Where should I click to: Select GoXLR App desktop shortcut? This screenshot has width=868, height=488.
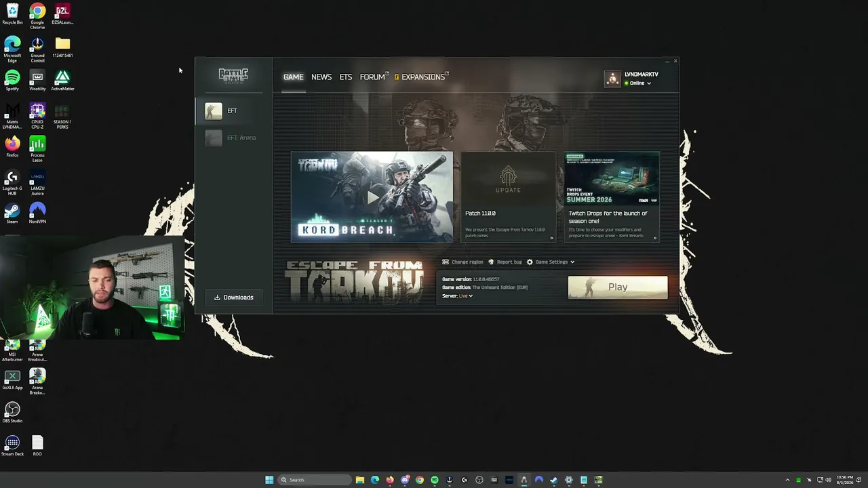(12, 380)
